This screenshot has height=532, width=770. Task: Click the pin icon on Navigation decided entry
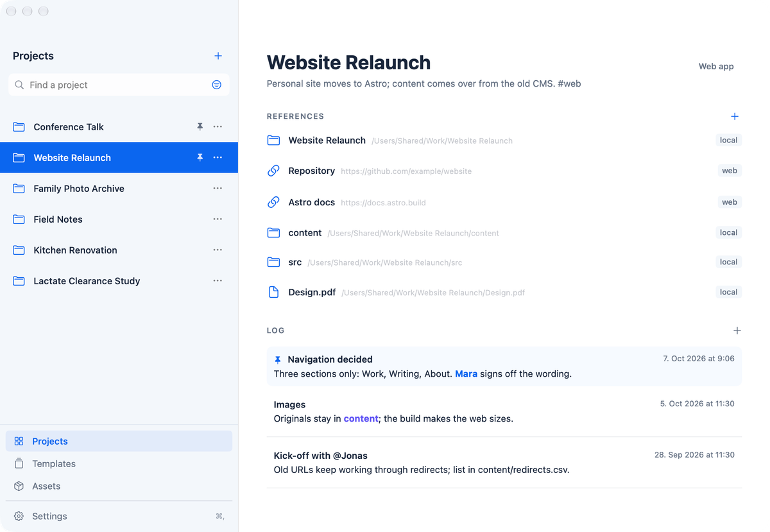click(x=278, y=360)
